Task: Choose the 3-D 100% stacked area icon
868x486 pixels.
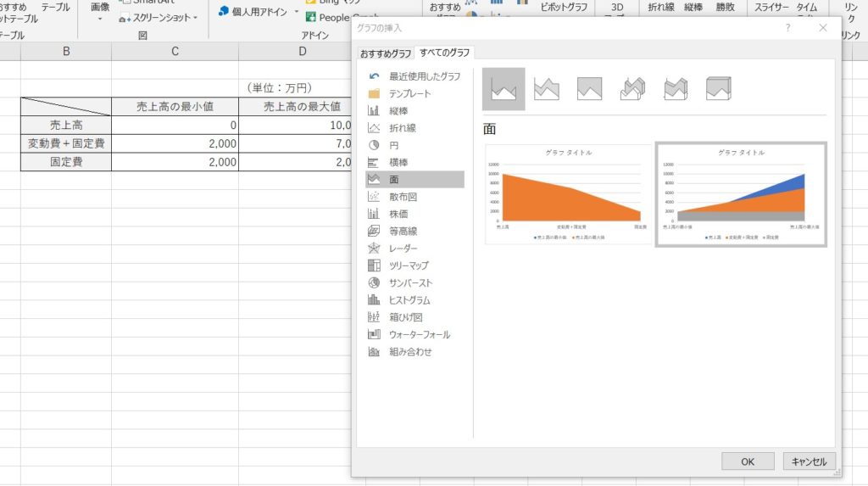Action: coord(719,89)
